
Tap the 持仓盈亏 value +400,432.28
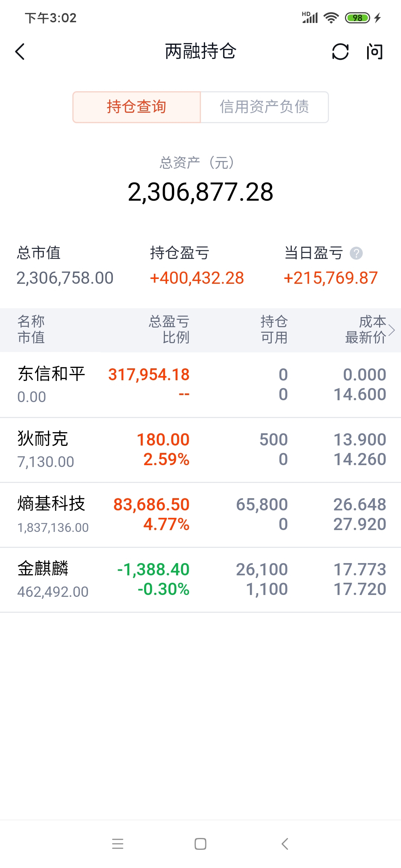(x=197, y=278)
